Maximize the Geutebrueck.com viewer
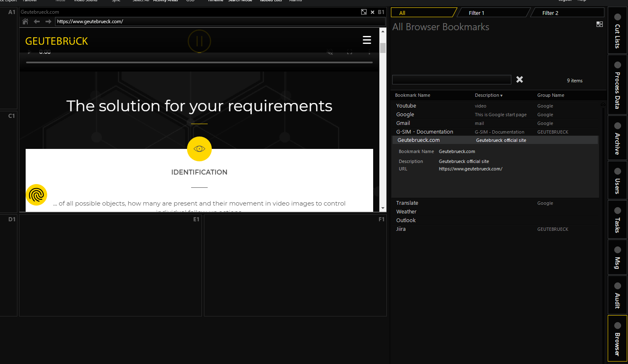 click(364, 12)
